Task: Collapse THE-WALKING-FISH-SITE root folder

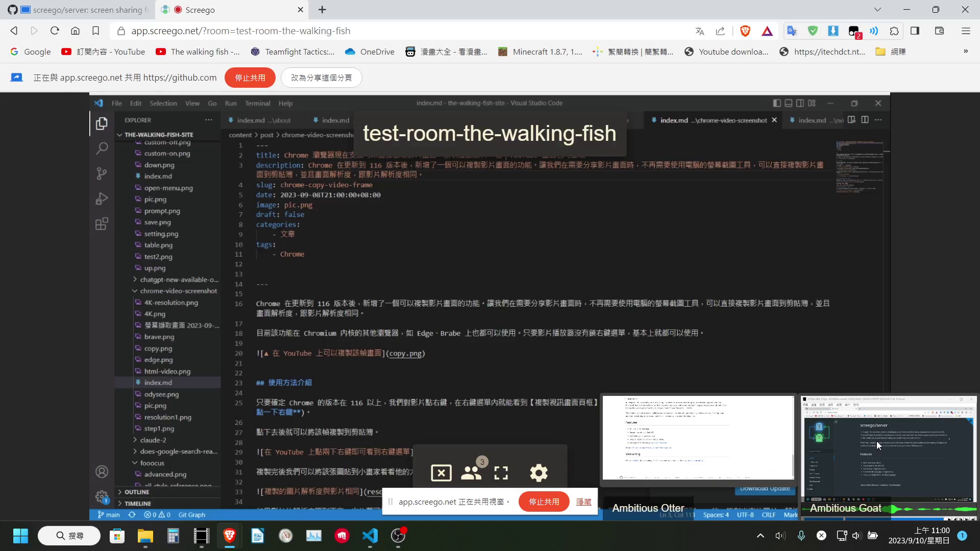Action: (119, 135)
